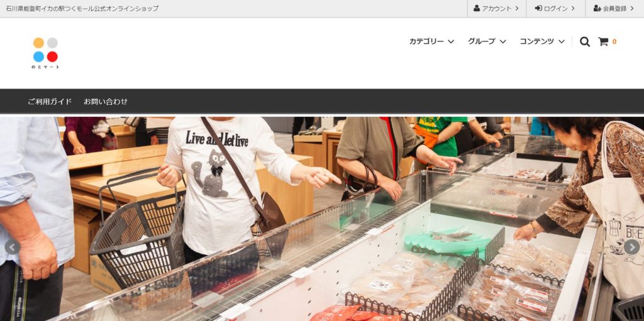Click the shop hero banner photo
Screen dimensions: 644x321
click(x=322, y=219)
